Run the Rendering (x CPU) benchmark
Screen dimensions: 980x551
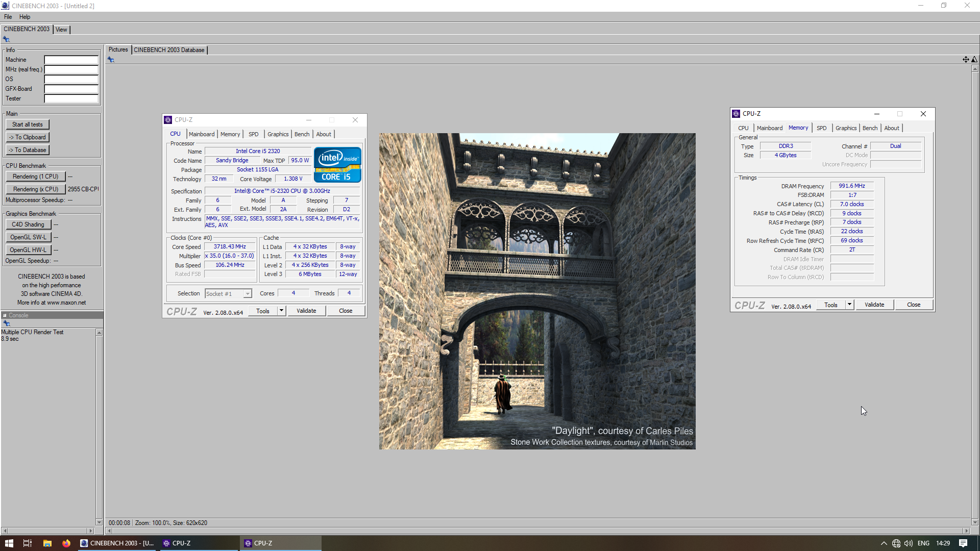36,189
